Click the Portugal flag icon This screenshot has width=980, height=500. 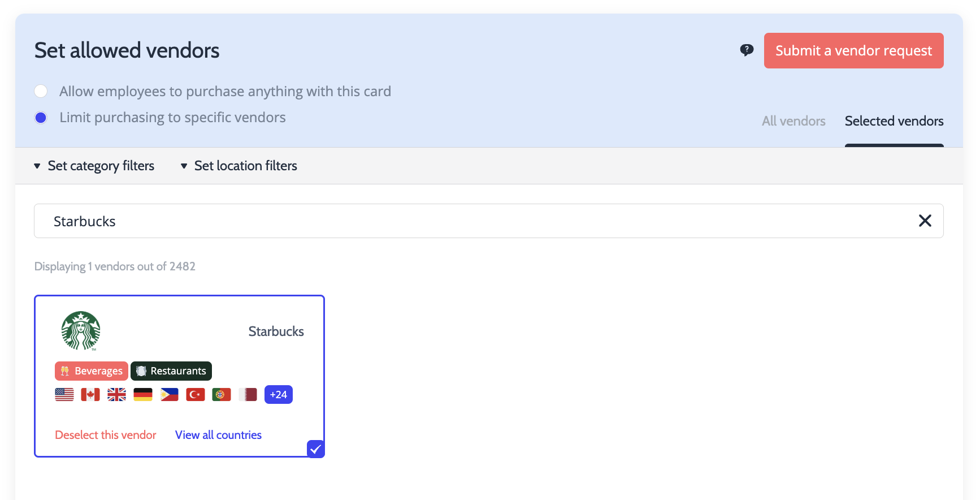point(222,394)
